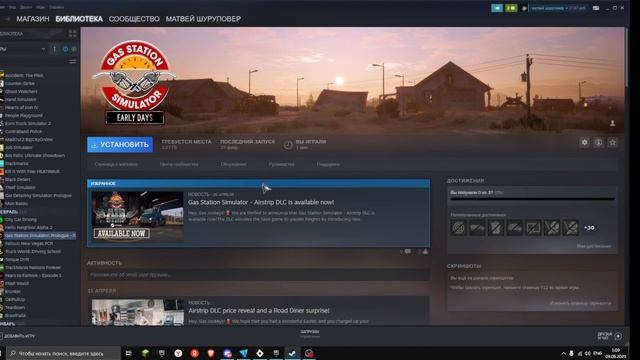Open МАТВЕЙ ШУРУПОВЕР profile tab
The height and width of the screenshot is (360, 640).
pyautogui.click(x=203, y=19)
